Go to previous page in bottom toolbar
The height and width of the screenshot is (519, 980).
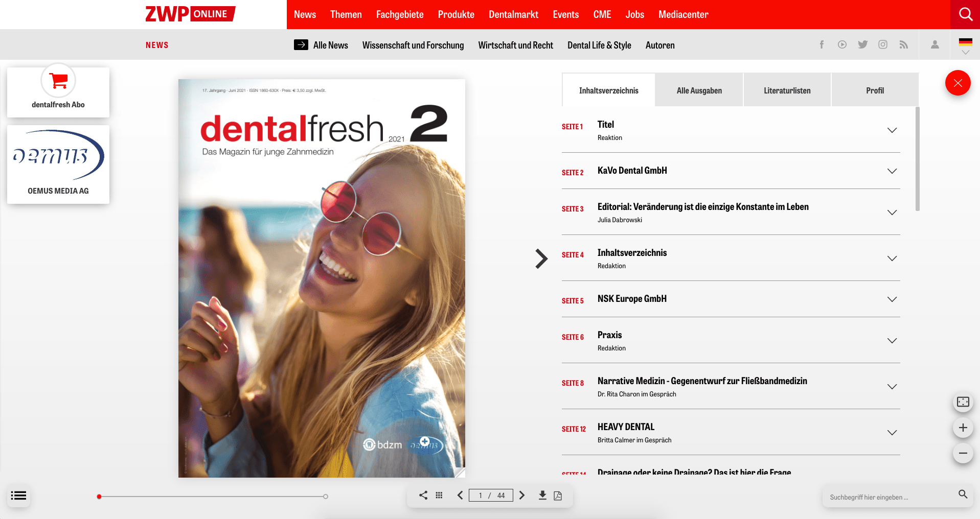coord(460,495)
